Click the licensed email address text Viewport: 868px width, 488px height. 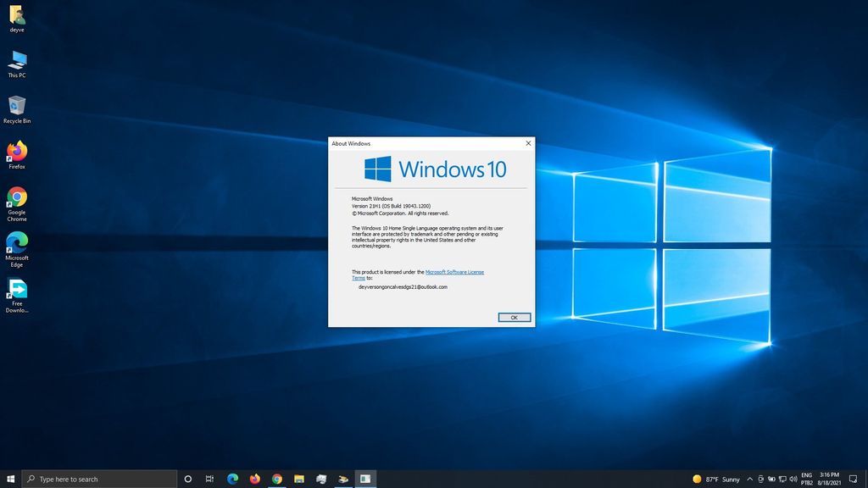pyautogui.click(x=403, y=287)
